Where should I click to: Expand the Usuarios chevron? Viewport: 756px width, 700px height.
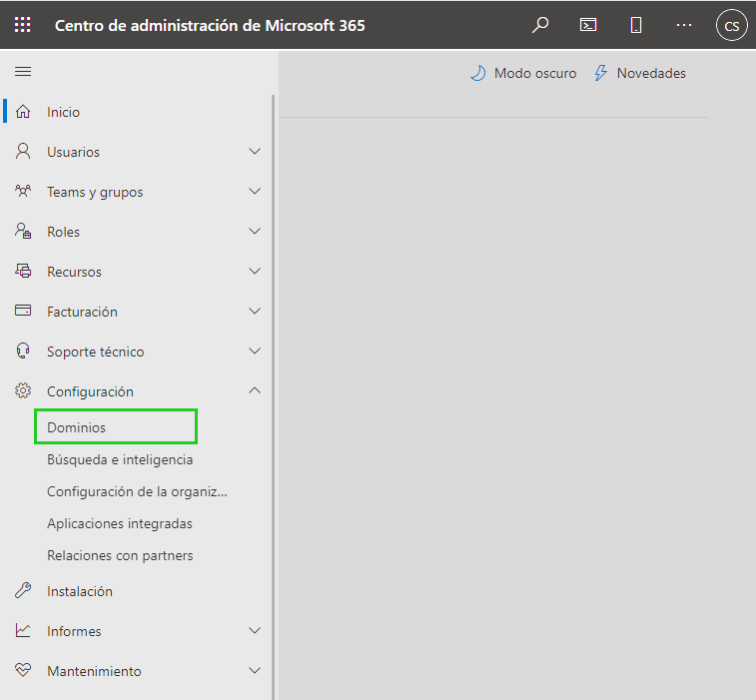click(x=255, y=152)
